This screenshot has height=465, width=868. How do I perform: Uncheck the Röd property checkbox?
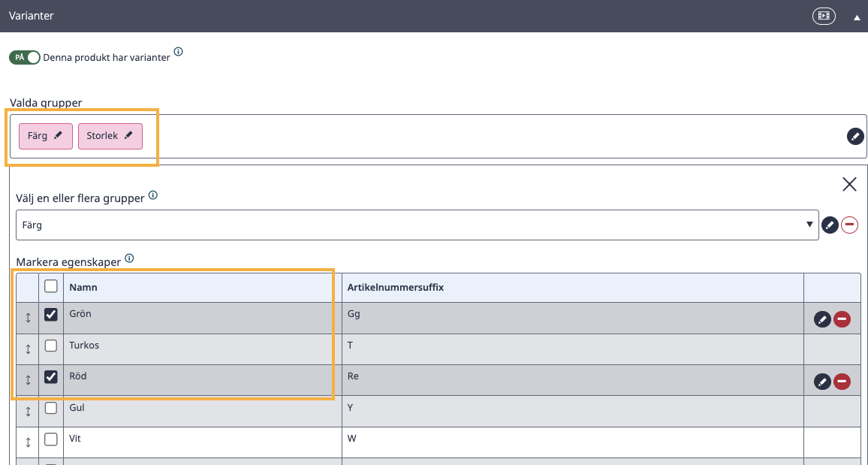click(51, 377)
